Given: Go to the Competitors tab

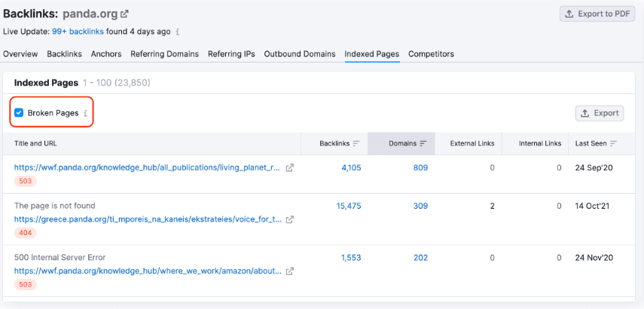Looking at the screenshot, I should pos(432,54).
